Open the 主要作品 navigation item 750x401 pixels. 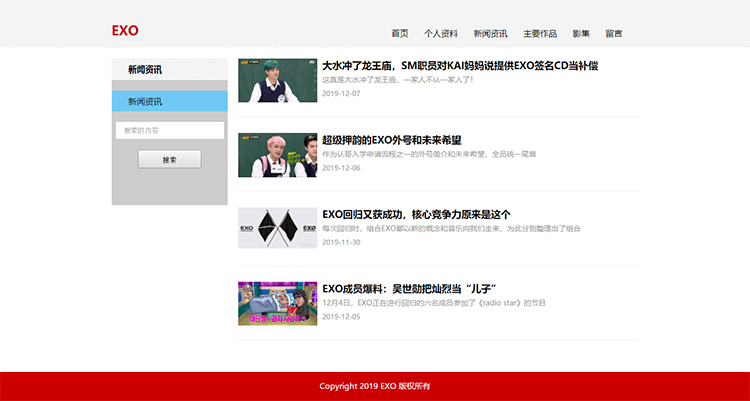(540, 33)
